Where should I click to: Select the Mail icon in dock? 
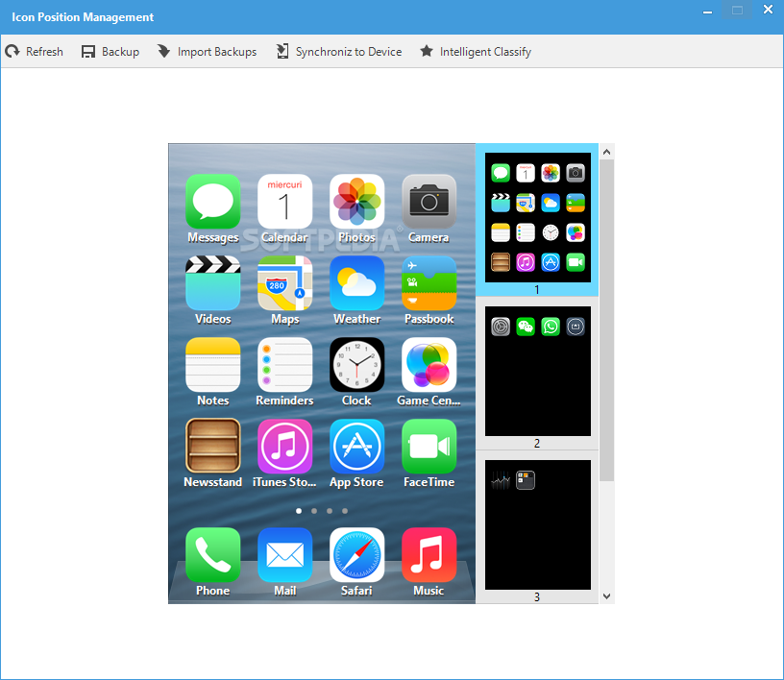[285, 555]
